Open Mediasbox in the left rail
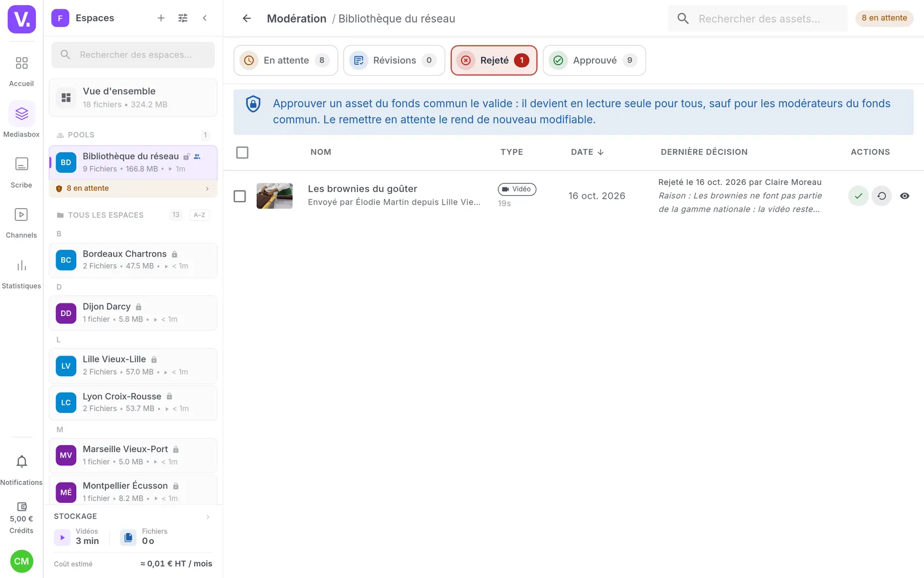 click(21, 120)
